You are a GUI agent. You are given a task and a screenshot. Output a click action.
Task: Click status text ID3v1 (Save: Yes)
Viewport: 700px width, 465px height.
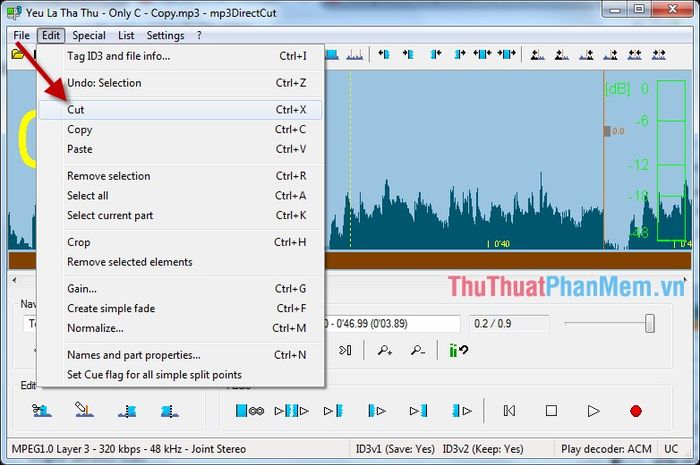[x=395, y=449]
